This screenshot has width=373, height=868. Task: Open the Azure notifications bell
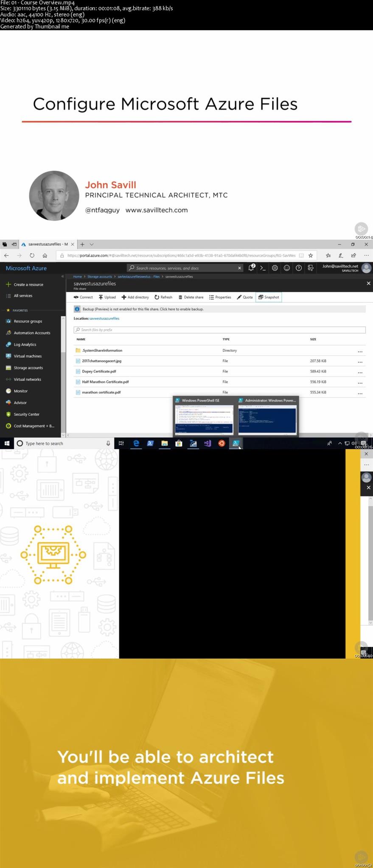[x=251, y=268]
